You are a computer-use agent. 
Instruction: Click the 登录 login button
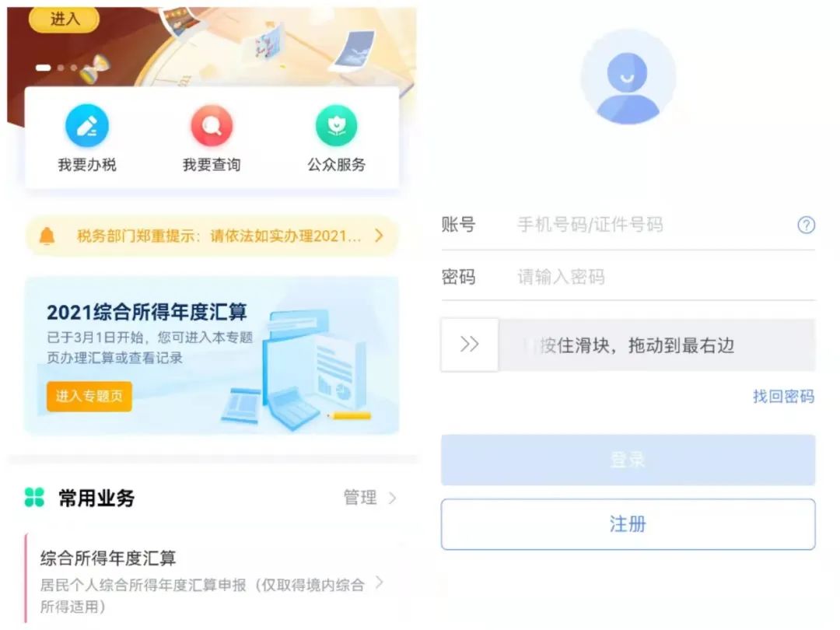point(628,460)
